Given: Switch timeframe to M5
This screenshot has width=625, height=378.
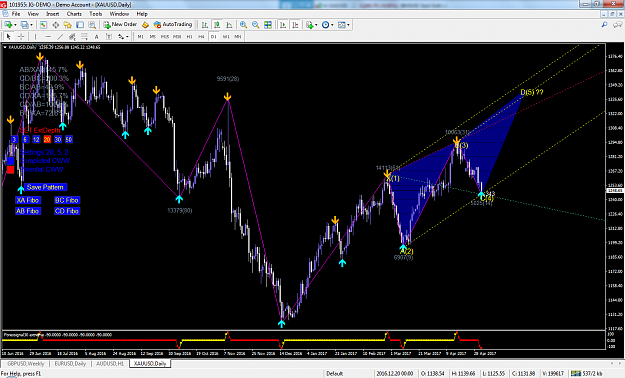Looking at the screenshot, I should pyautogui.click(x=153, y=36).
